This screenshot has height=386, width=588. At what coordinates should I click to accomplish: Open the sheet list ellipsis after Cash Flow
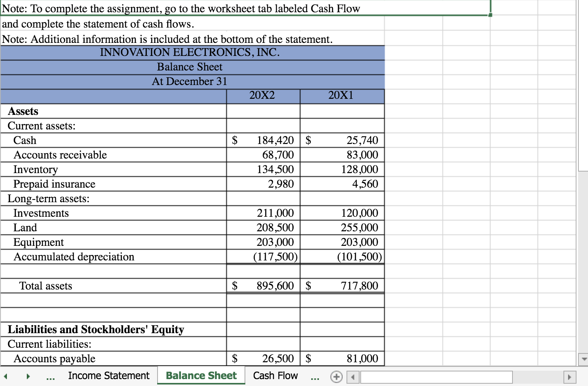click(315, 377)
